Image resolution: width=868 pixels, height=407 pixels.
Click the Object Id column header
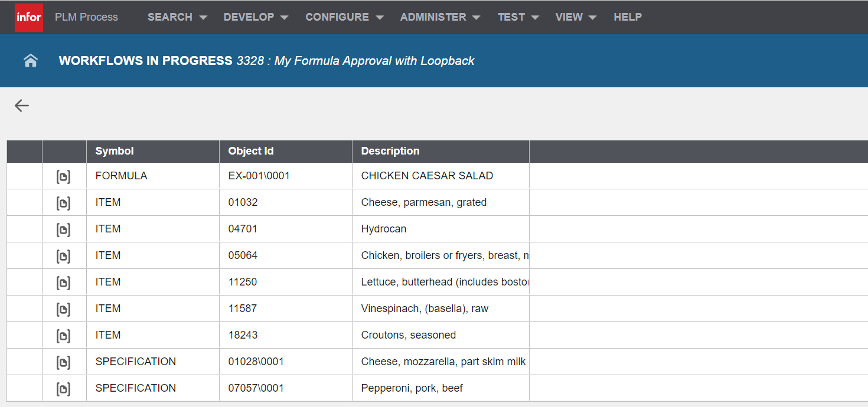coord(251,151)
